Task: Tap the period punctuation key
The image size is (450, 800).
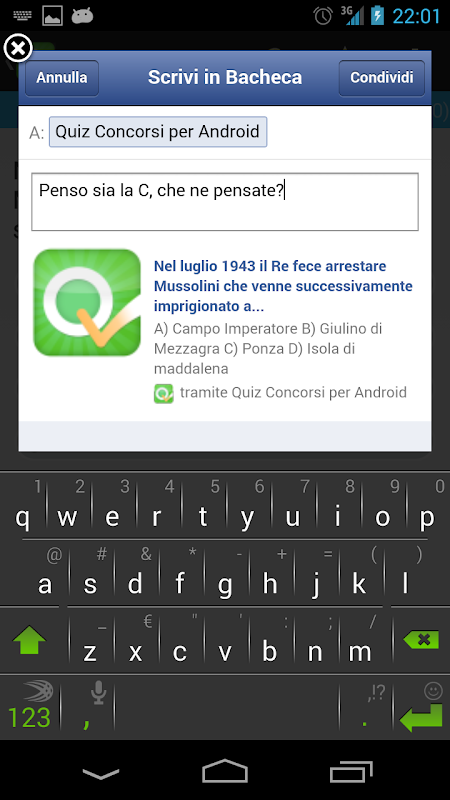Action: [x=365, y=708]
